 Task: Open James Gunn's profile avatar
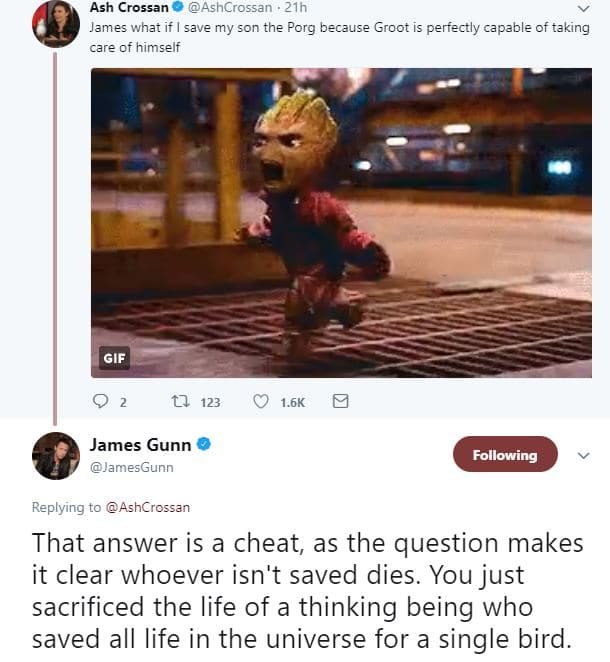(56, 456)
